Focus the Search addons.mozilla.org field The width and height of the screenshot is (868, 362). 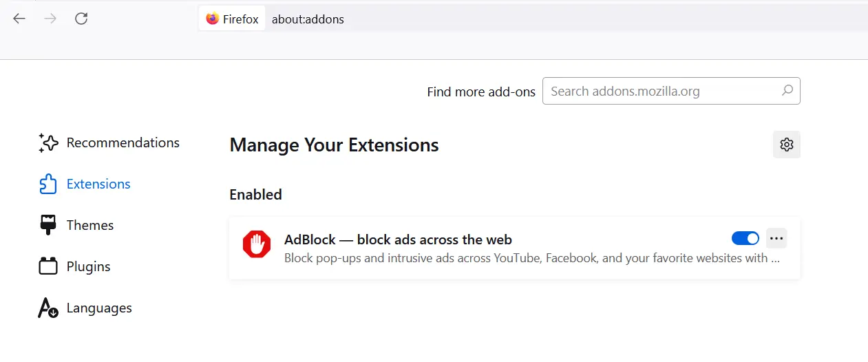coord(661,91)
